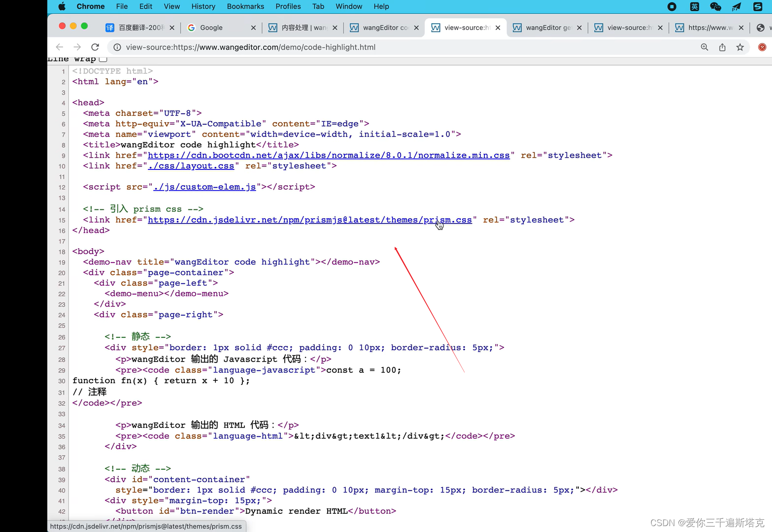Click the custom-elem.js script link
The height and width of the screenshot is (532, 772).
tap(205, 187)
